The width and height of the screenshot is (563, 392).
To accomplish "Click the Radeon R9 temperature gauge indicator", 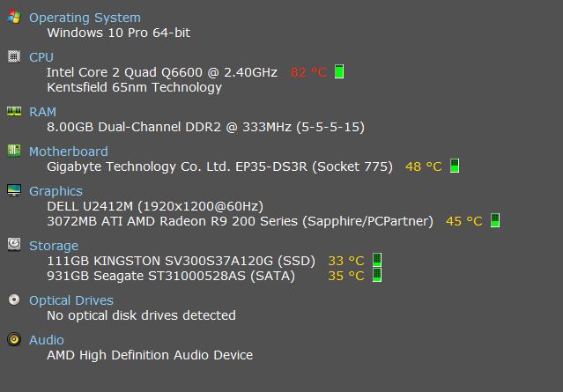I will coord(495,220).
